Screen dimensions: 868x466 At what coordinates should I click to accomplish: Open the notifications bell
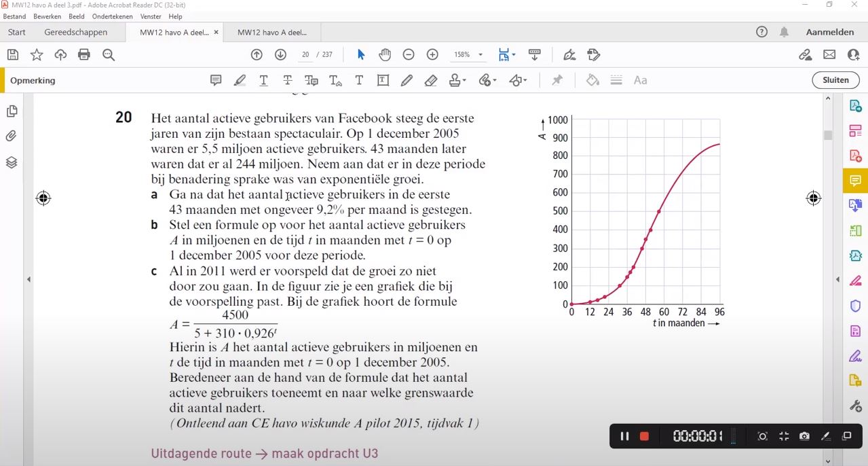point(784,32)
